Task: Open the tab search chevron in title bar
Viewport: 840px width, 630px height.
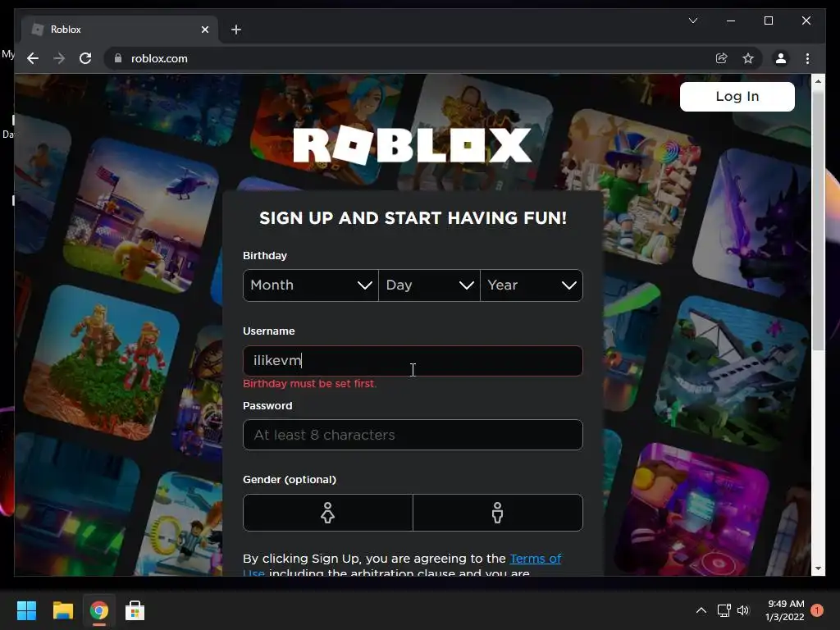Action: pos(693,21)
